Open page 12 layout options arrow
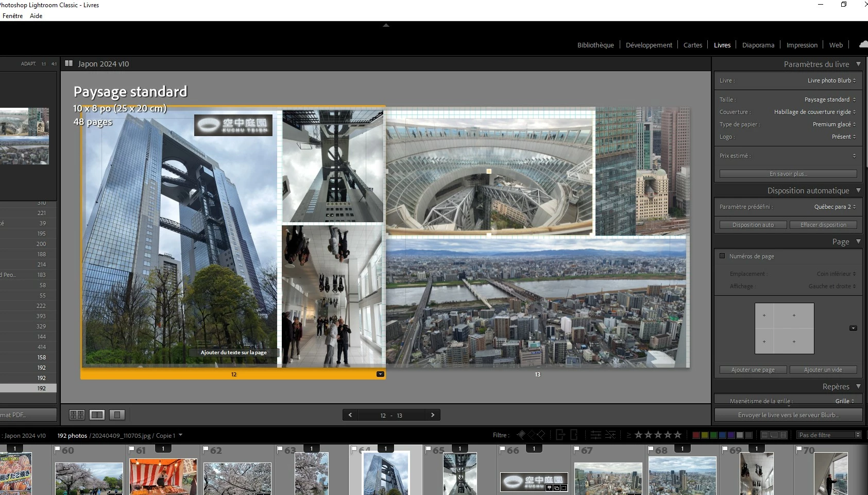The width and height of the screenshot is (868, 495). pyautogui.click(x=380, y=374)
